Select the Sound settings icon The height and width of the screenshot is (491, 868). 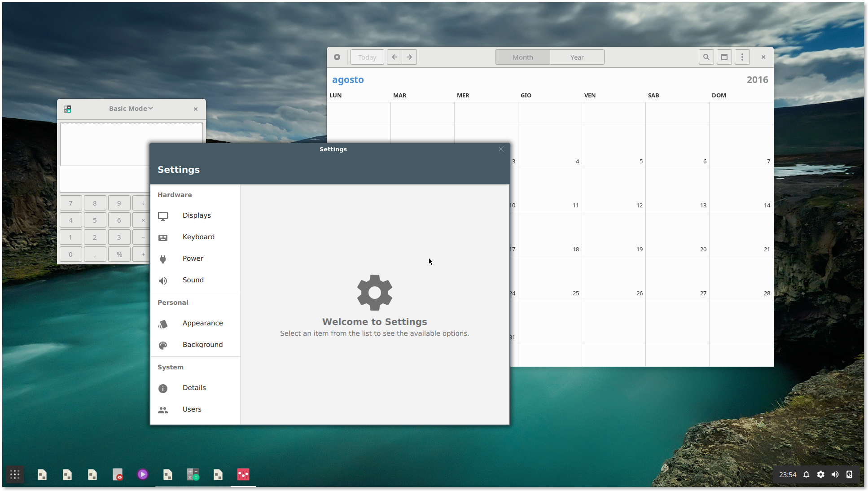click(193, 280)
